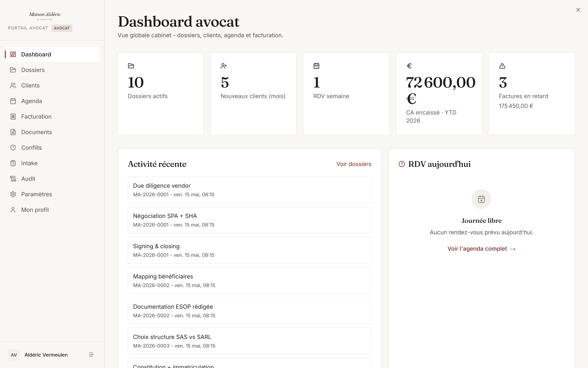Click the empty calendar icon above Journée libre
This screenshot has height=368, width=588.
click(x=481, y=199)
